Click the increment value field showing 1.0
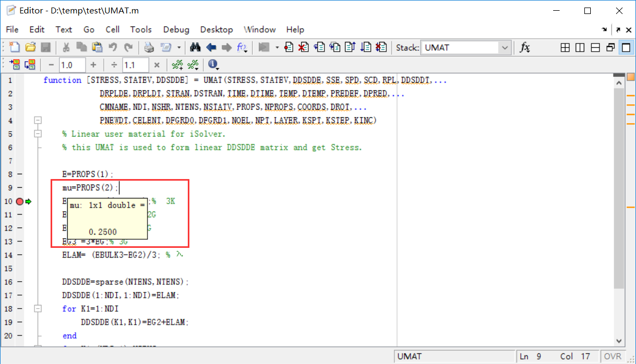 tap(72, 65)
